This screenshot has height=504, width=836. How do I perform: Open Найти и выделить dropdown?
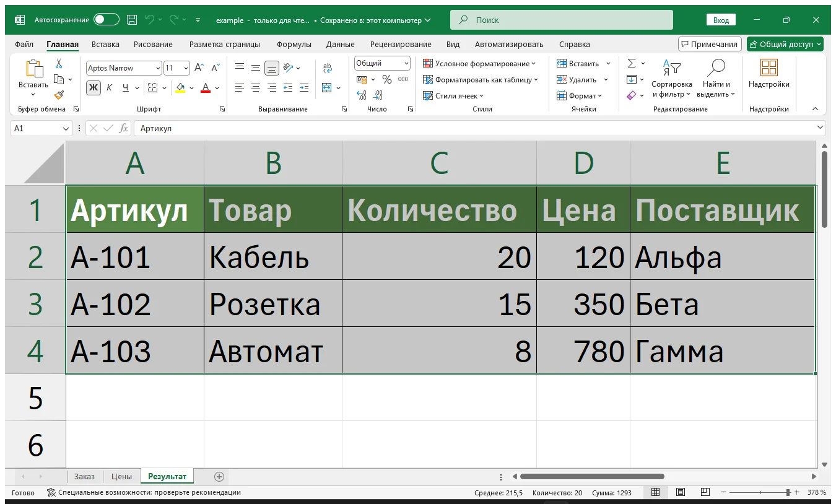point(716,78)
